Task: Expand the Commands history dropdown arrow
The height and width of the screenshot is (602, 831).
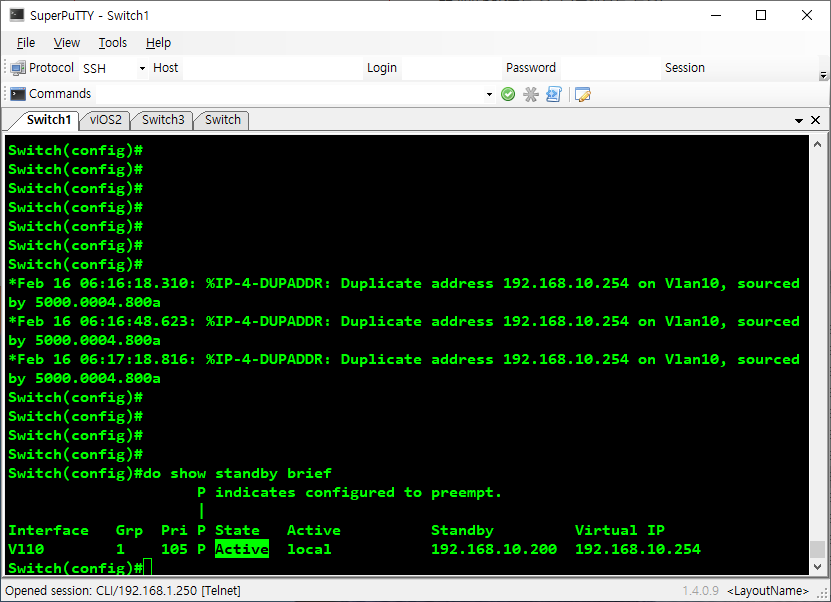Action: click(x=489, y=94)
